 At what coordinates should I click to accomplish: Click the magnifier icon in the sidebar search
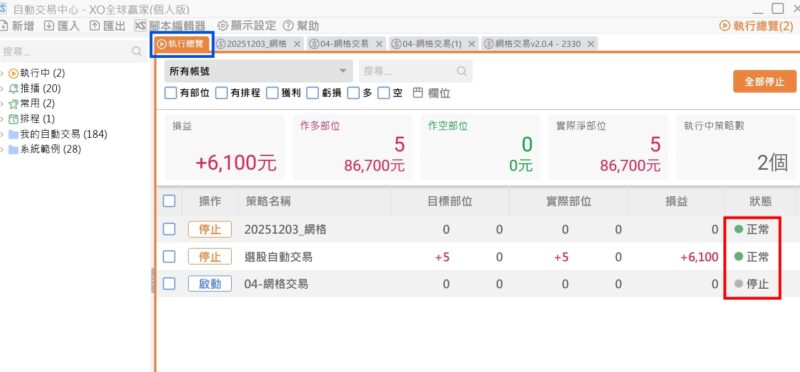[x=136, y=51]
